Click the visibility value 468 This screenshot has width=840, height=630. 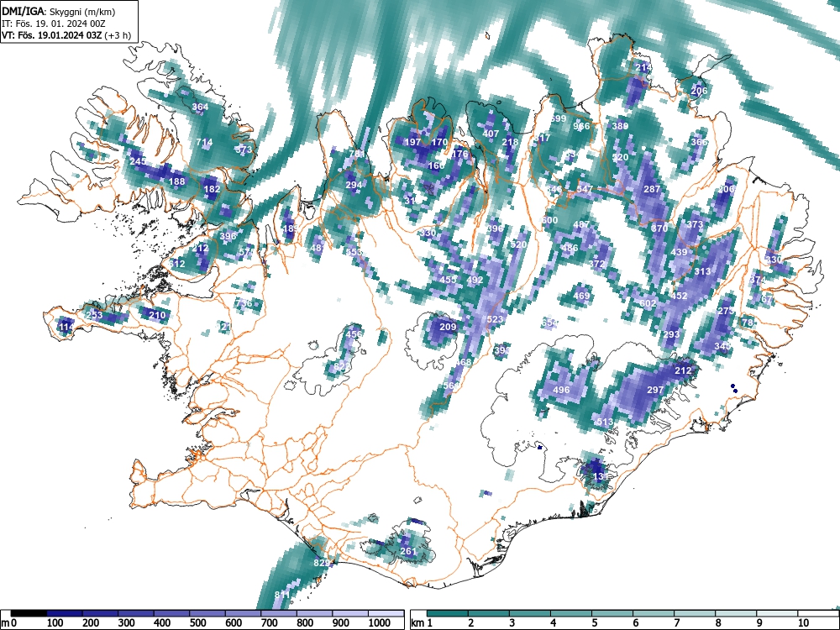pyautogui.click(x=464, y=362)
